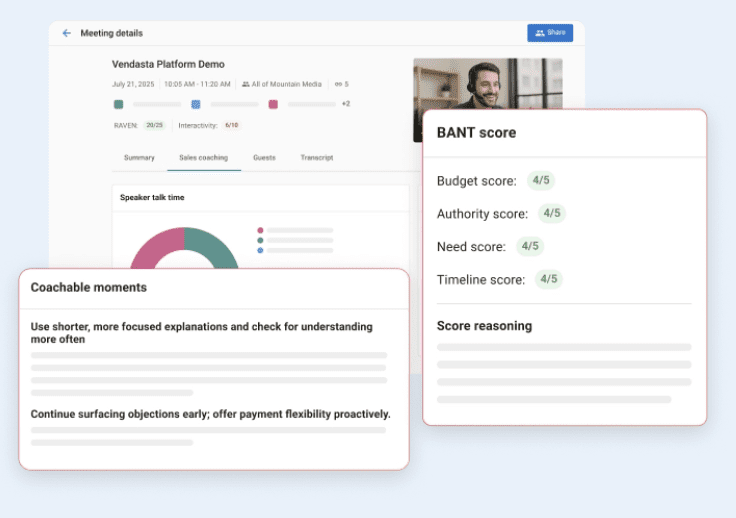The image size is (736, 518).
Task: Expand the +2 additional participants
Action: tap(346, 104)
